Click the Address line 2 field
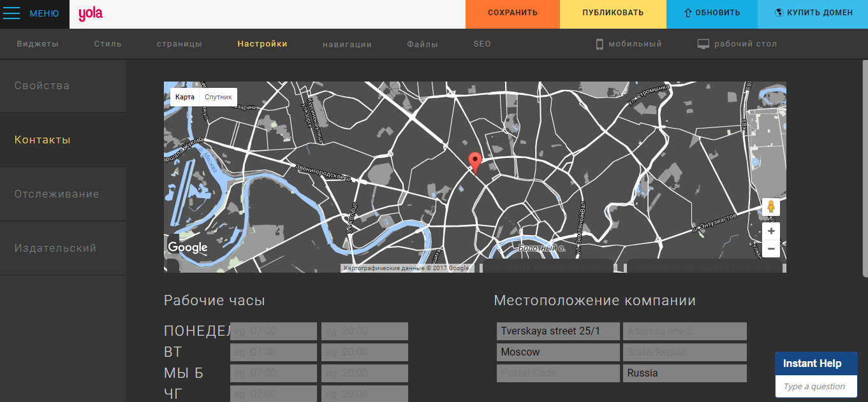 [684, 331]
